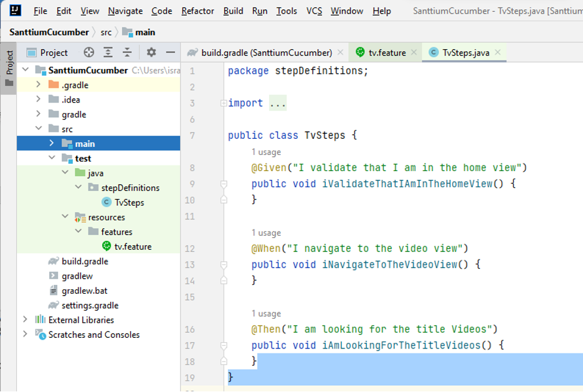Click the tv.feature cucumber icon in tree

pos(107,246)
